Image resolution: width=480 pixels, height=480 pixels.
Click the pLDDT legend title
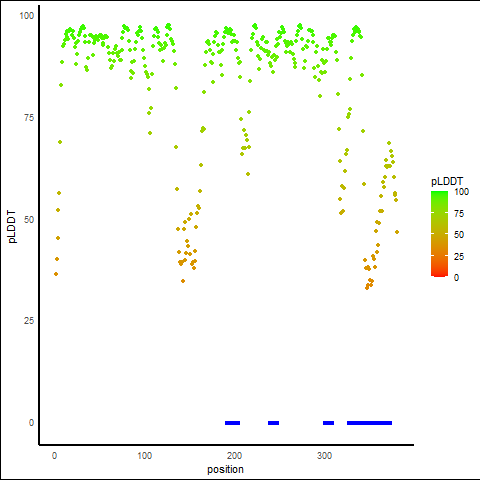point(447,182)
